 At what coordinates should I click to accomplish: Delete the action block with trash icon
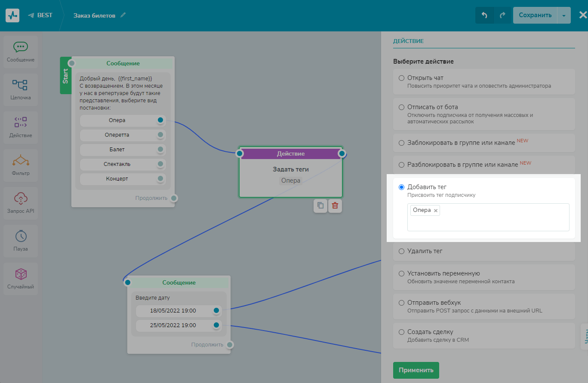tap(335, 206)
